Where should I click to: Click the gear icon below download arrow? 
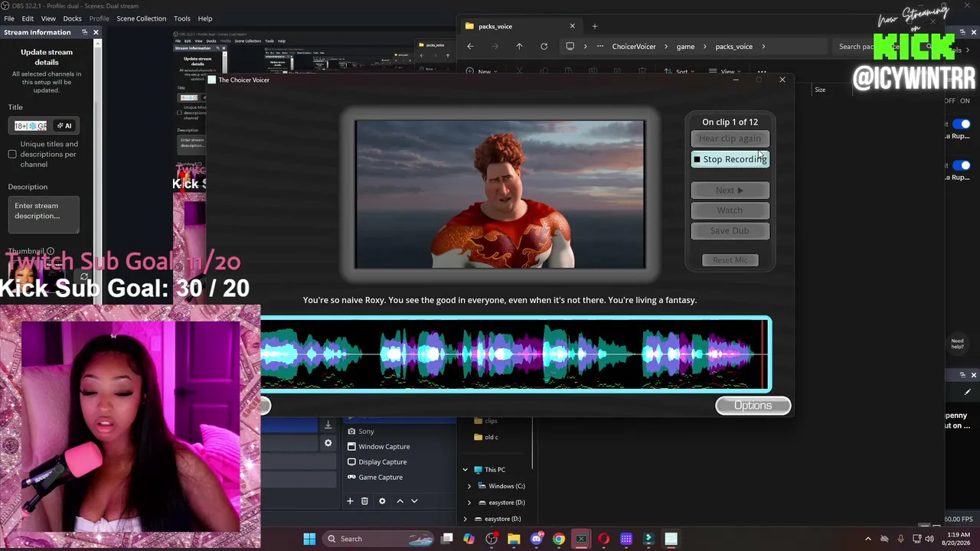328,443
